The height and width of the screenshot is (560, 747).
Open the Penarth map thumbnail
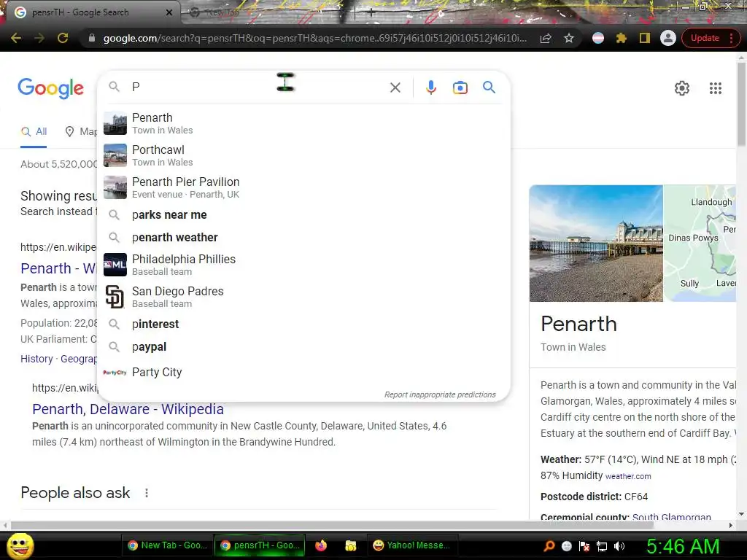[700, 244]
